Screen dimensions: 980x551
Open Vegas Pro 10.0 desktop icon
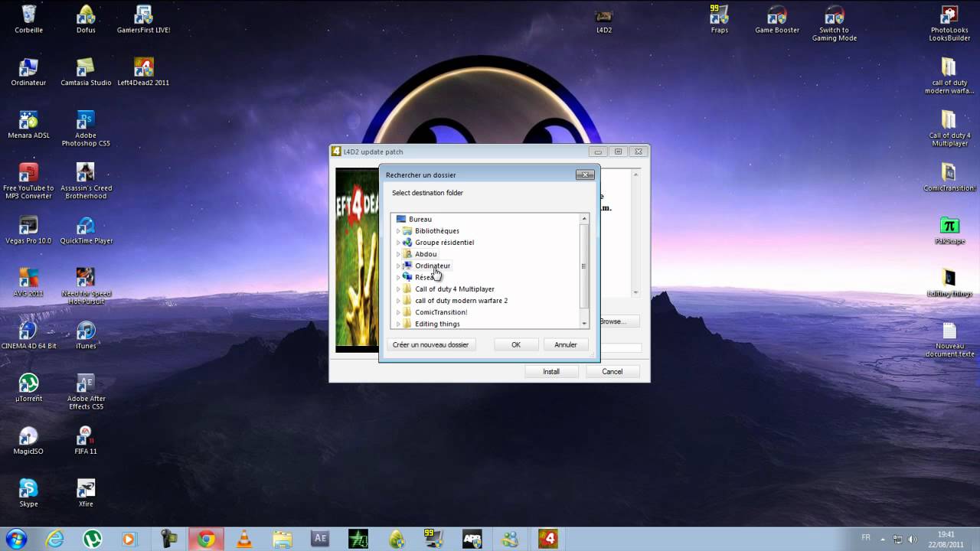pos(28,230)
